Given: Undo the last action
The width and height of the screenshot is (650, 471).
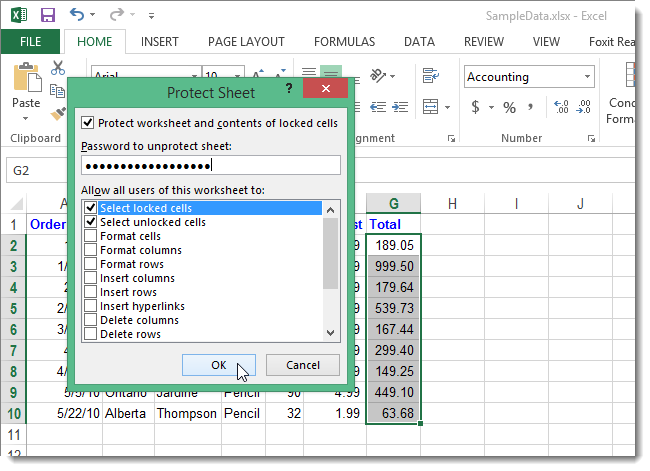Looking at the screenshot, I should [x=77, y=15].
